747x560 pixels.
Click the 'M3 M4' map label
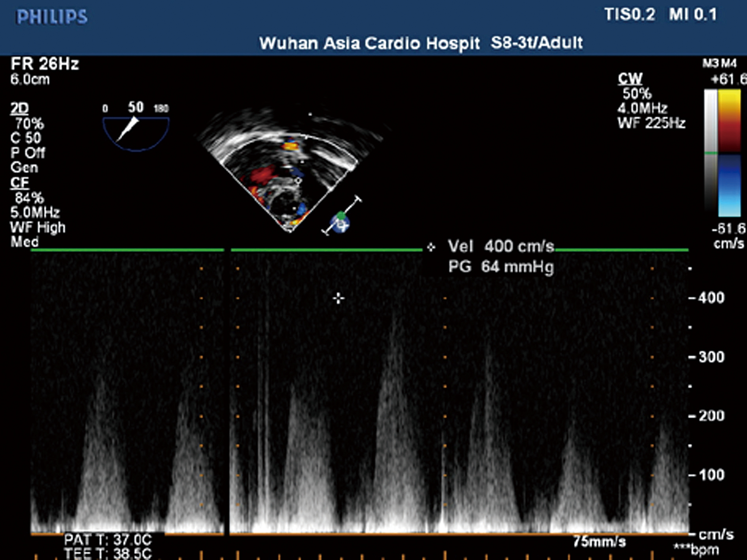[720, 63]
